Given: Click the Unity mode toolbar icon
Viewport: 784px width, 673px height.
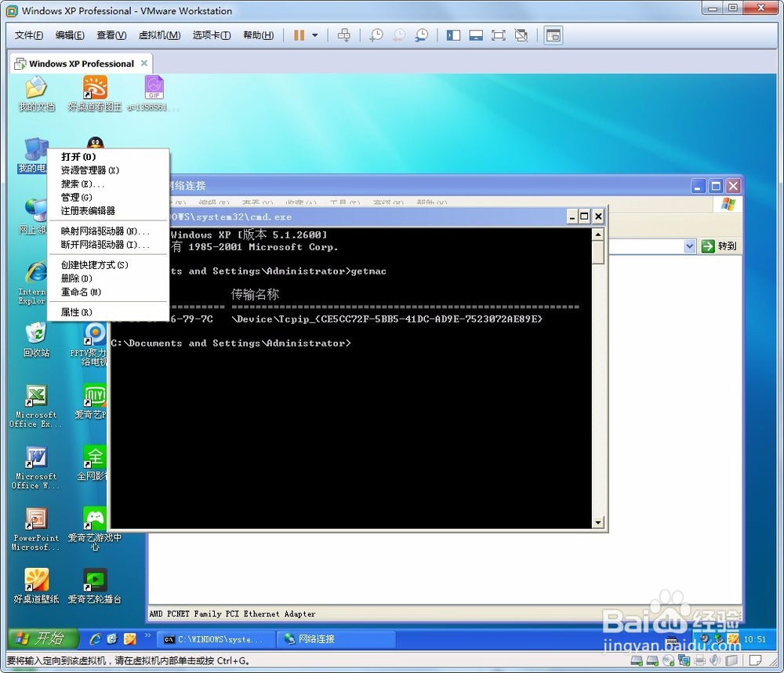Looking at the screenshot, I should point(521,35).
